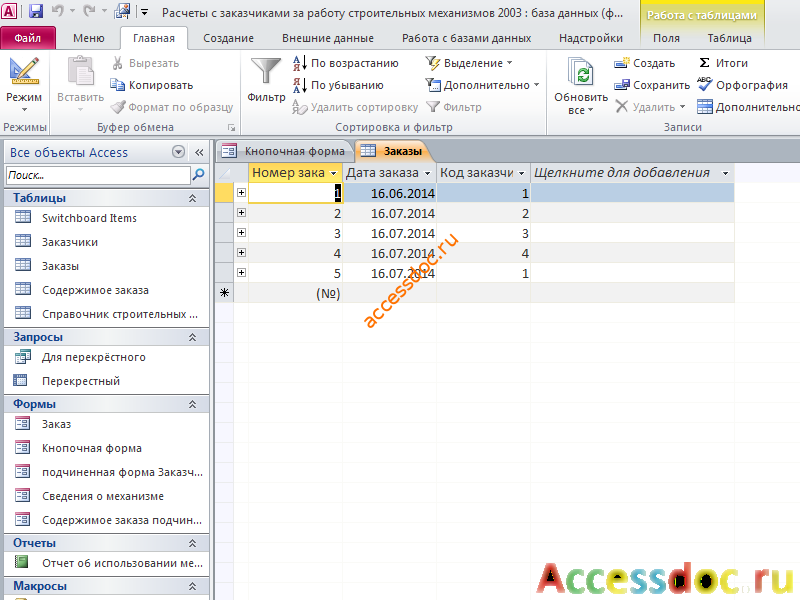Viewport: 800px width, 600px height.
Task: Switch to the Кнопочная форма document tab
Action: click(x=284, y=151)
